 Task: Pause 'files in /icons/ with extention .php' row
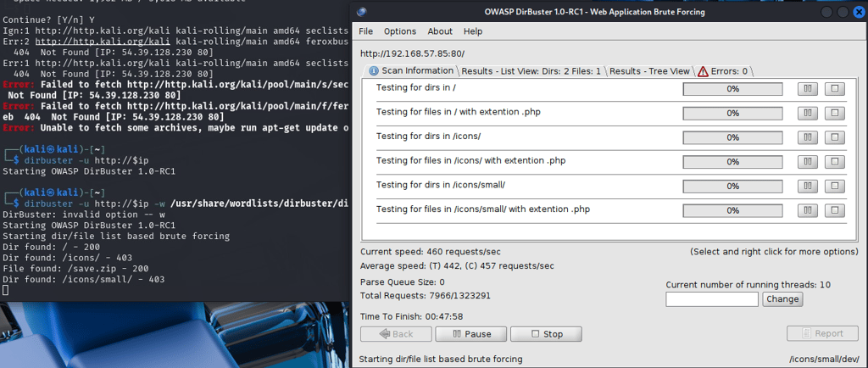point(808,162)
